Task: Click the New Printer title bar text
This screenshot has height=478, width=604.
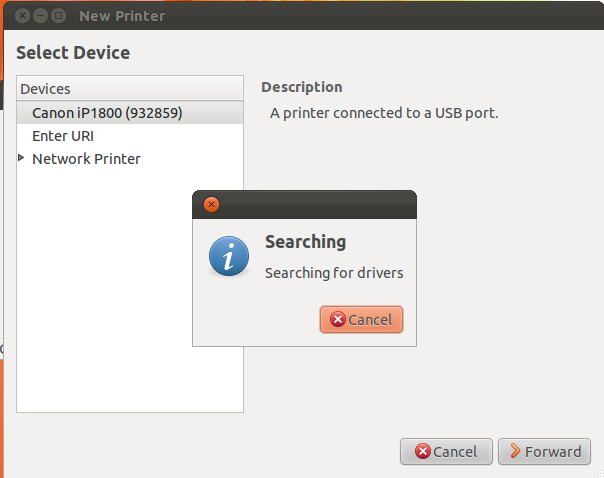Action: [x=122, y=16]
